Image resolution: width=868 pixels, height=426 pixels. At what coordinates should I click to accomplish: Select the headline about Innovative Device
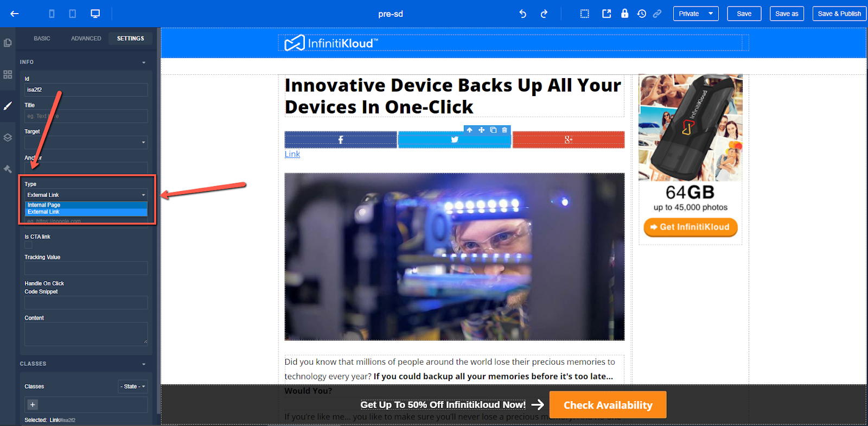454,96
